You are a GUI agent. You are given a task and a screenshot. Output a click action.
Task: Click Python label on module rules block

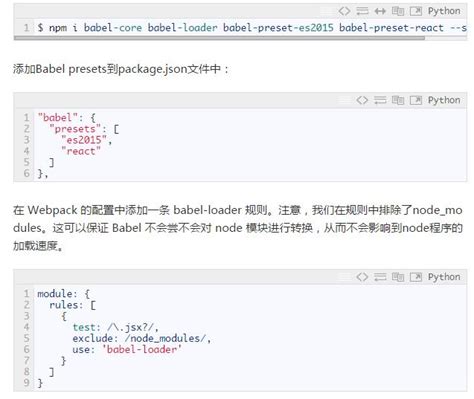click(444, 277)
